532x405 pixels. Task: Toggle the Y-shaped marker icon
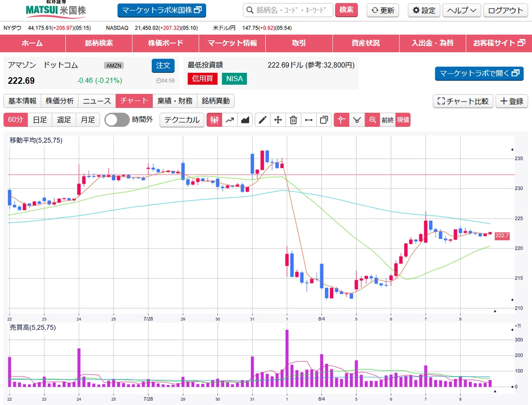pos(357,120)
